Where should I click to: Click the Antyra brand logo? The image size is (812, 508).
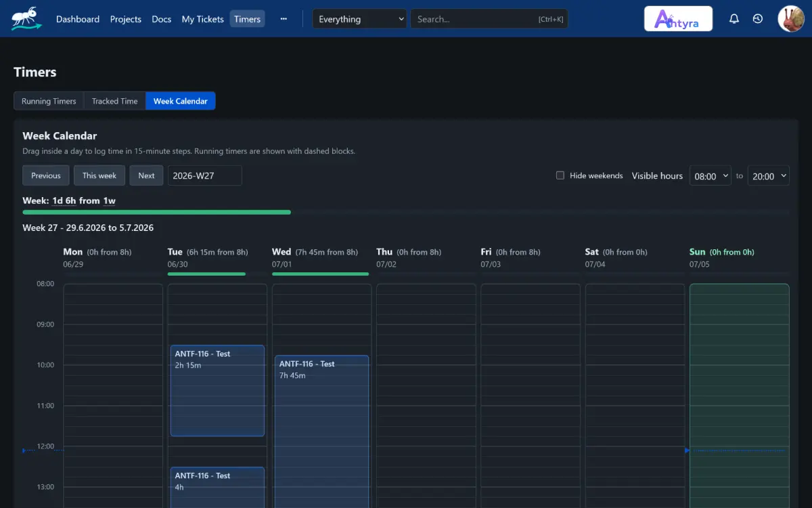(x=678, y=19)
